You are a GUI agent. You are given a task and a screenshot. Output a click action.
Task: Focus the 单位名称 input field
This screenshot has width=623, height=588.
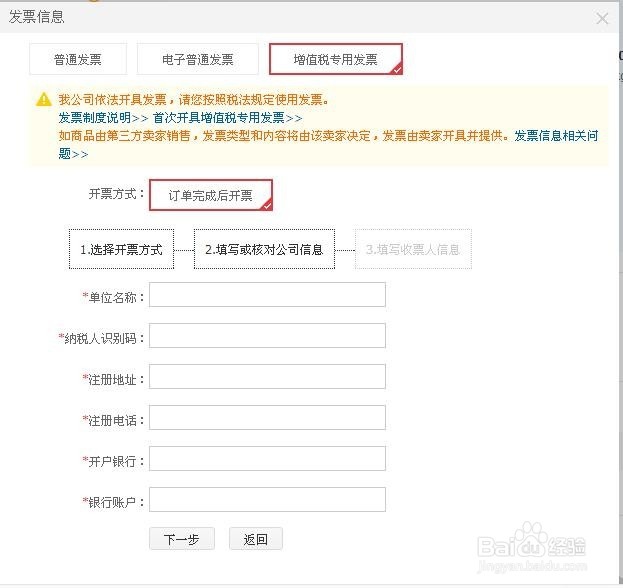[x=267, y=294]
